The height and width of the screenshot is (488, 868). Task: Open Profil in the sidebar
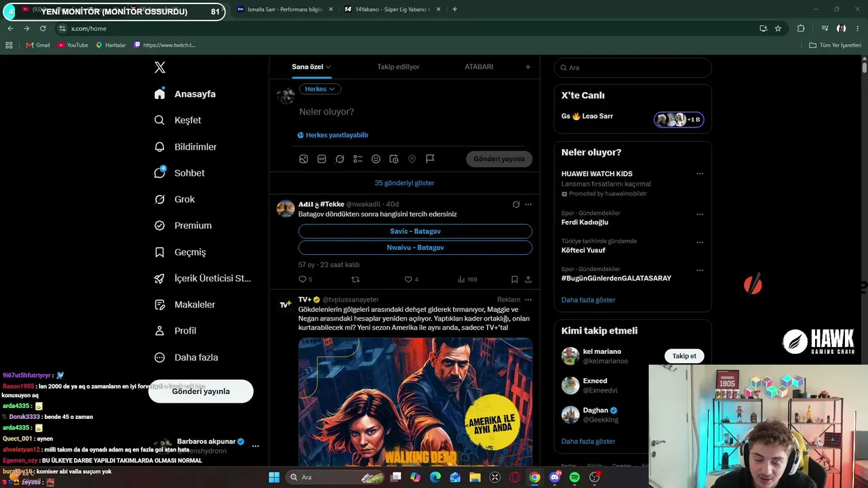pyautogui.click(x=175, y=331)
